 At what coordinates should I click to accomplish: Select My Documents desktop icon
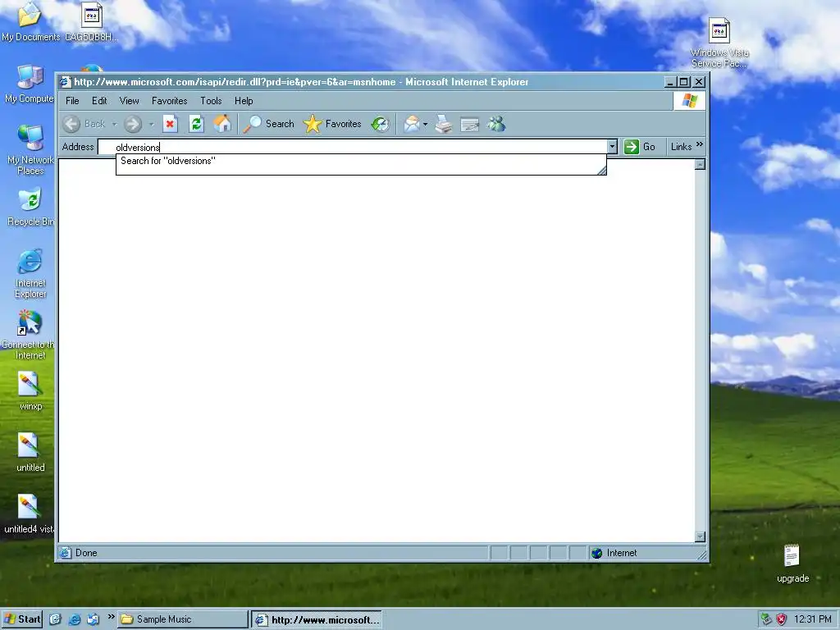[x=30, y=21]
